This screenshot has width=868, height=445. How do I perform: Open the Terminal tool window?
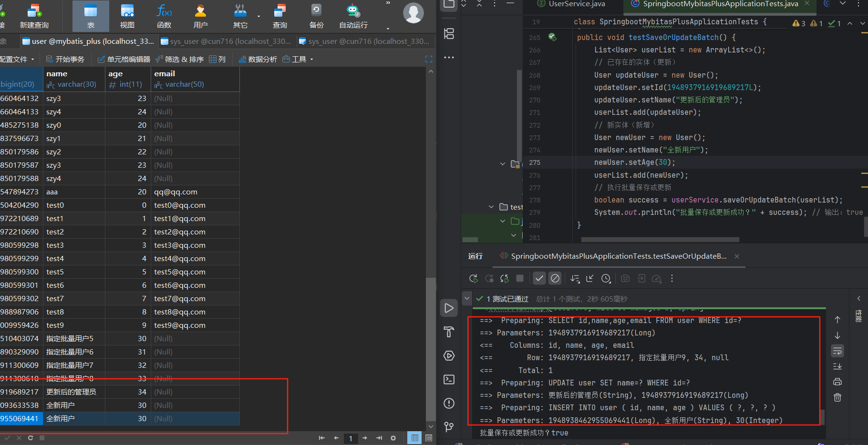coord(449,380)
